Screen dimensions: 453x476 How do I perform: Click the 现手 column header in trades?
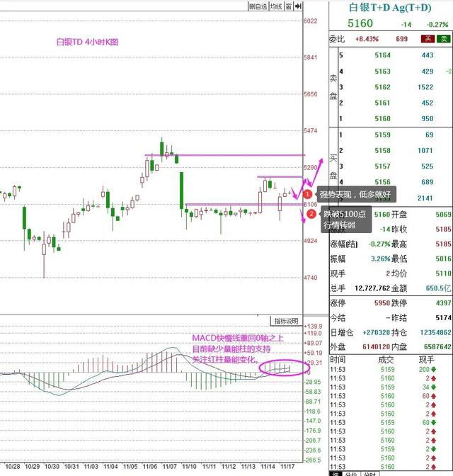[x=427, y=360]
